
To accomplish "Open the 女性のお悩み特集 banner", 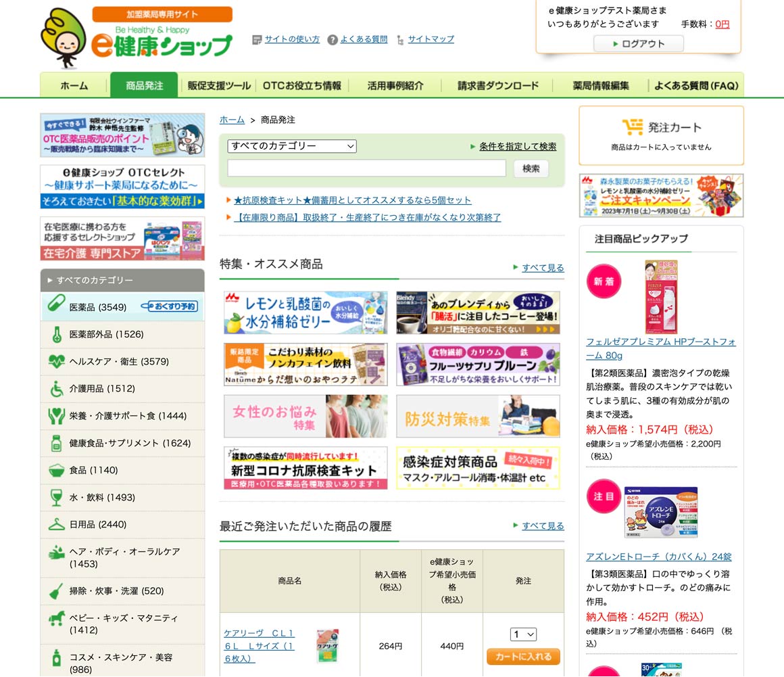I will coord(305,417).
